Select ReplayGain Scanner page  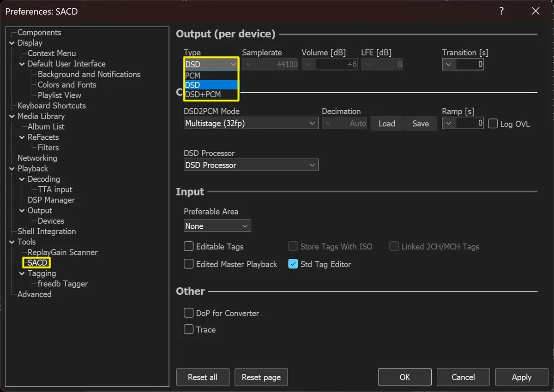[x=63, y=252]
